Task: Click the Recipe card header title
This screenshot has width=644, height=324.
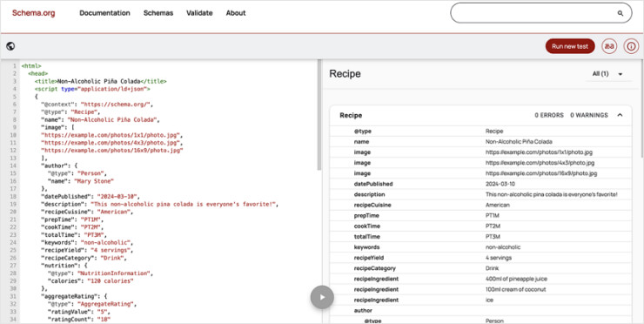Action: tap(351, 116)
